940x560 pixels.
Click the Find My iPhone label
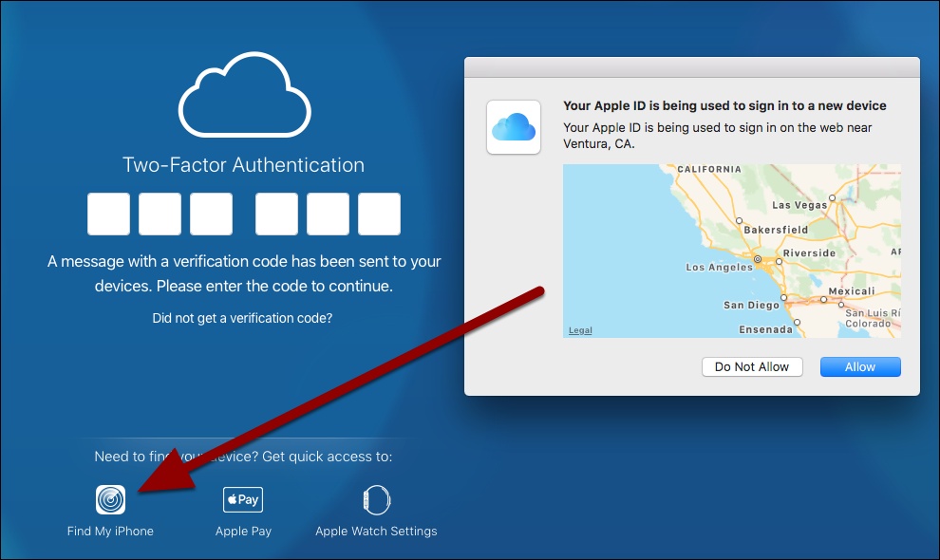(110, 532)
